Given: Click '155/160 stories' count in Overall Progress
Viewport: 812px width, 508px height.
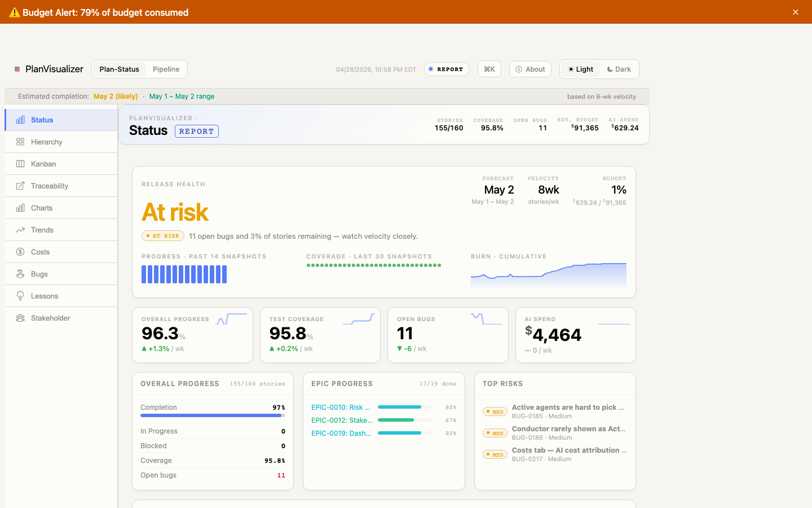Looking at the screenshot, I should pyautogui.click(x=258, y=384).
